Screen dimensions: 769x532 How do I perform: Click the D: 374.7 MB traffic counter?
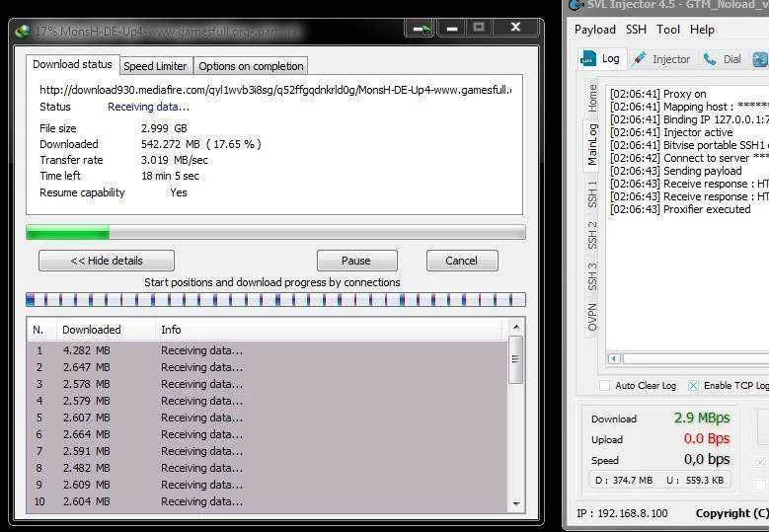pos(624,480)
